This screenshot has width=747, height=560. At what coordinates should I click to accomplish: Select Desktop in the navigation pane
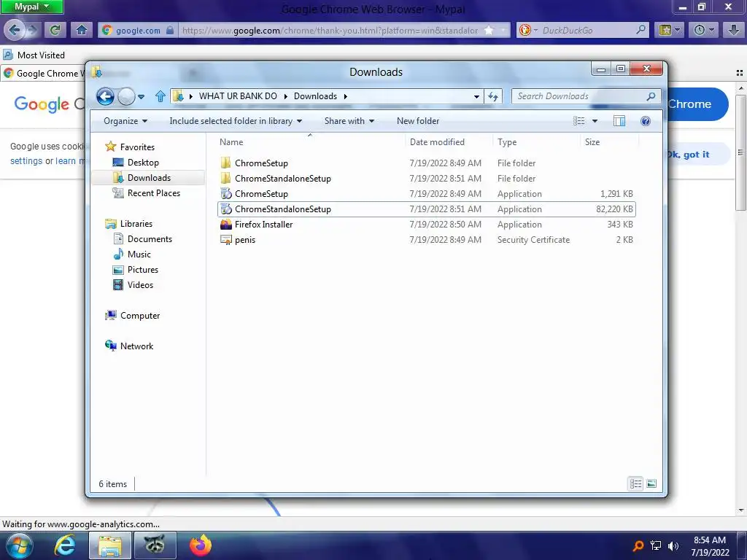(x=143, y=163)
